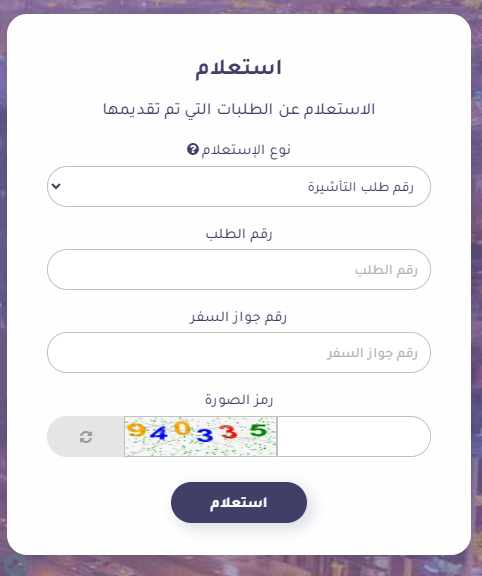
Task: Open the رقم طلب التأشيرة inquiry type dropdown
Action: click(239, 187)
